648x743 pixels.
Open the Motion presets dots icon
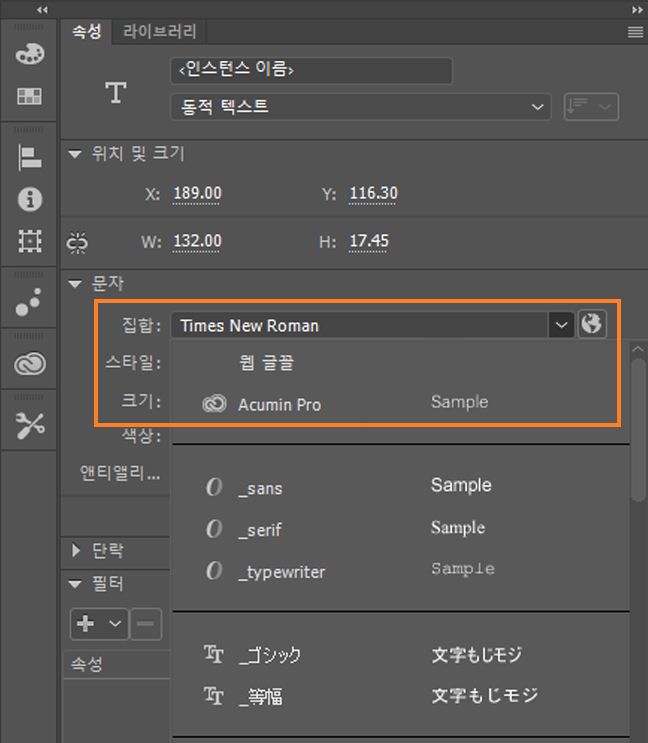click(x=28, y=302)
